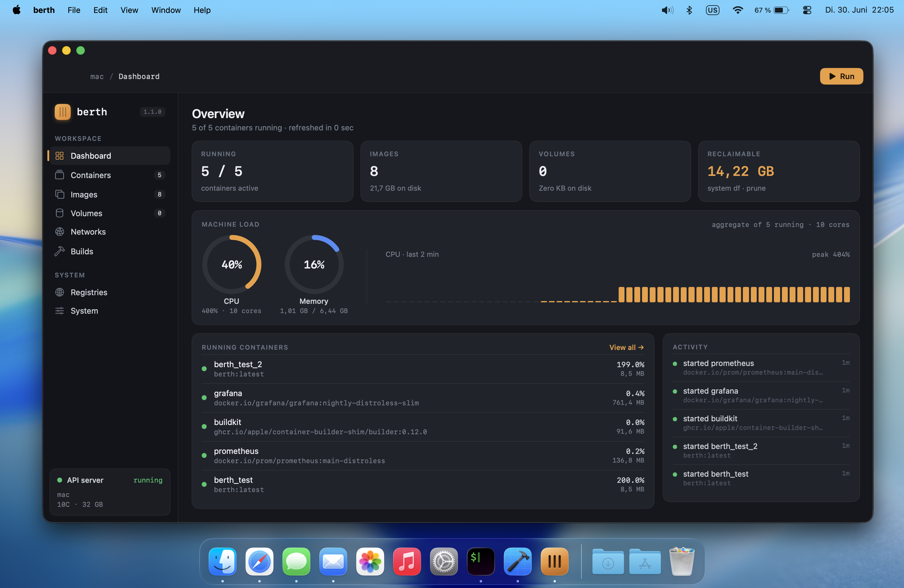Screen dimensions: 904x588
Task: Launch Safari from the Dock
Action: click(260, 561)
